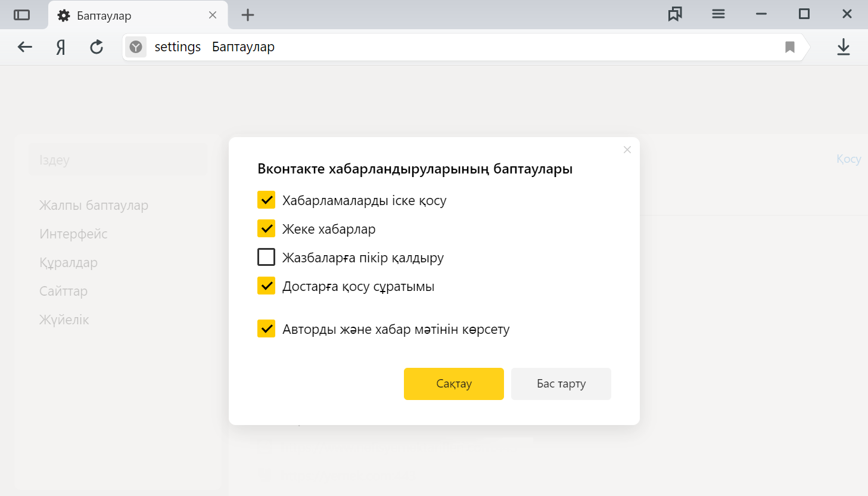868x496 pixels.
Task: Close the Баптаулар tab
Action: 213,15
